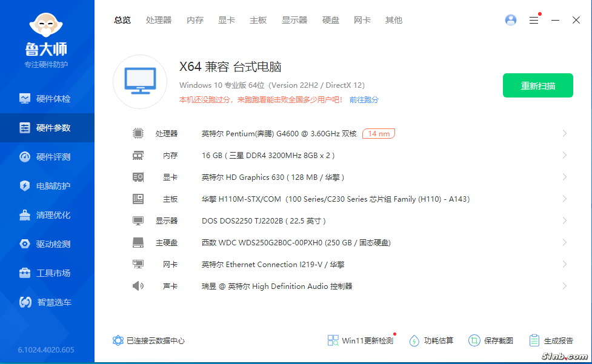Click HD Graphics 630 description text
The height and width of the screenshot is (364, 592).
click(273, 177)
